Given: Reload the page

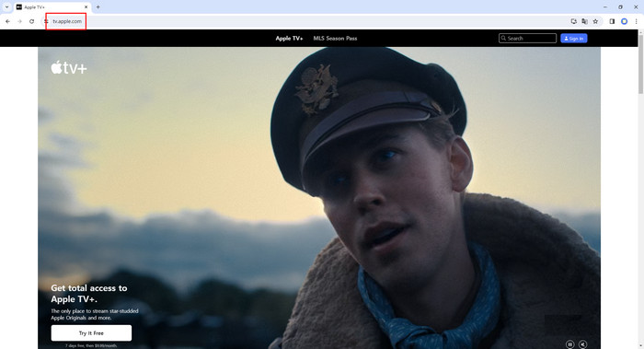Looking at the screenshot, I should pyautogui.click(x=31, y=21).
